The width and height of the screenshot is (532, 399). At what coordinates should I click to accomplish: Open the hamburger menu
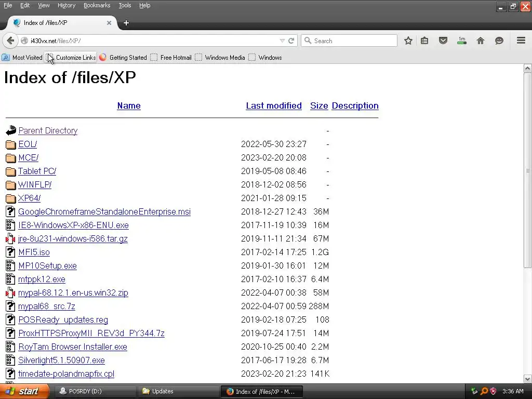(x=521, y=41)
